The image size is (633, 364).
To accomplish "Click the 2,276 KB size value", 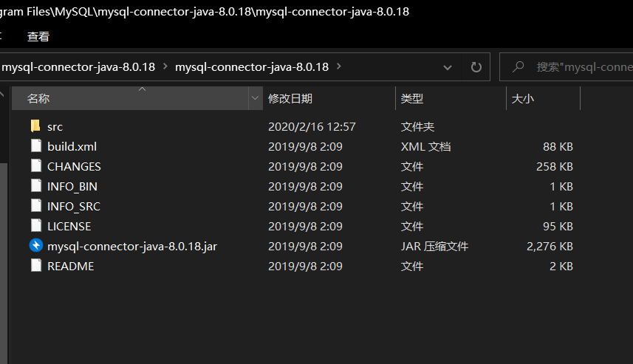I will coord(550,246).
